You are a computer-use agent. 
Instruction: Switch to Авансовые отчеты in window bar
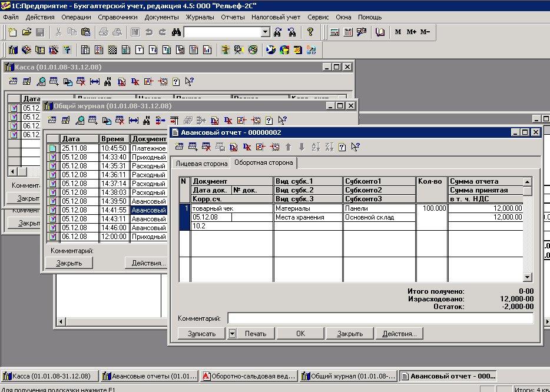149,376
